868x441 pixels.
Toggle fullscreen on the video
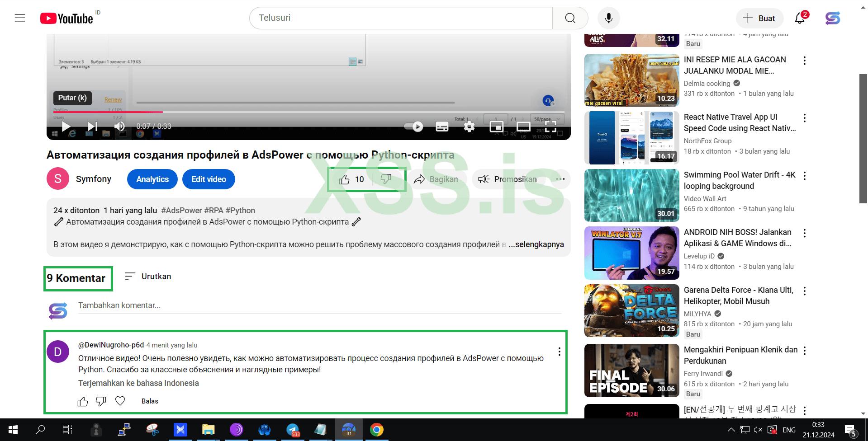pyautogui.click(x=550, y=127)
